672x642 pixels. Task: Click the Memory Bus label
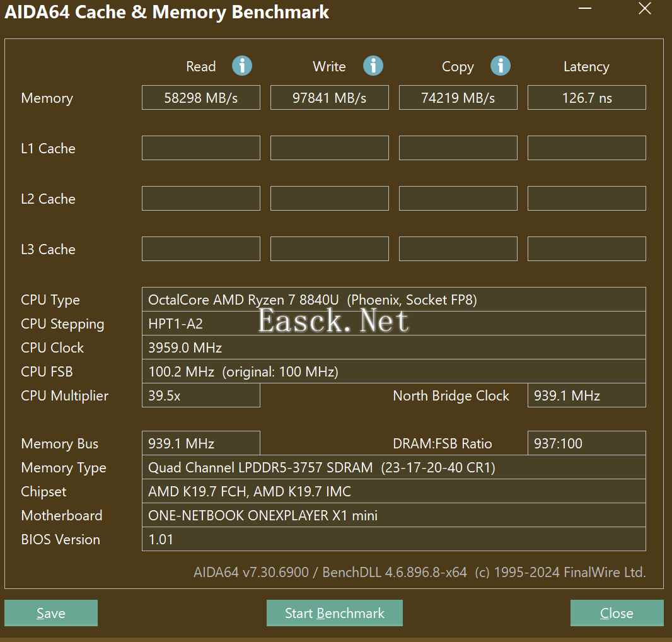coord(59,443)
